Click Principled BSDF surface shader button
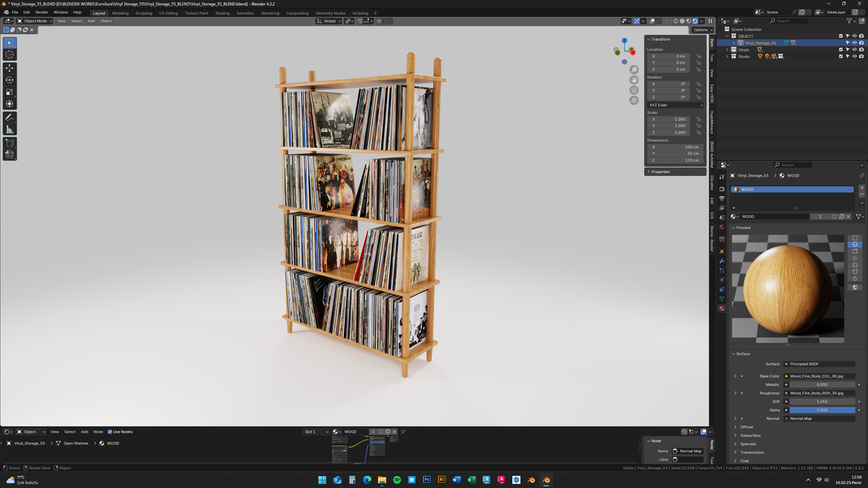This screenshot has height=488, width=868. click(x=819, y=364)
